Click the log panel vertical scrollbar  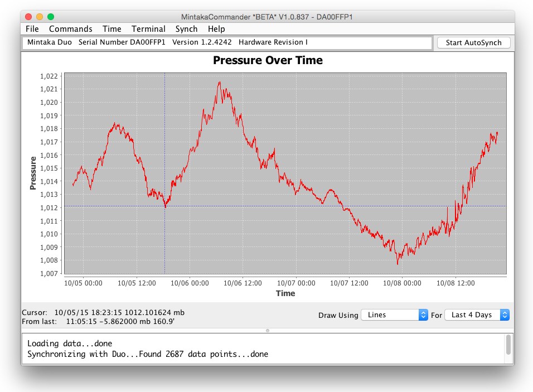pos(508,345)
